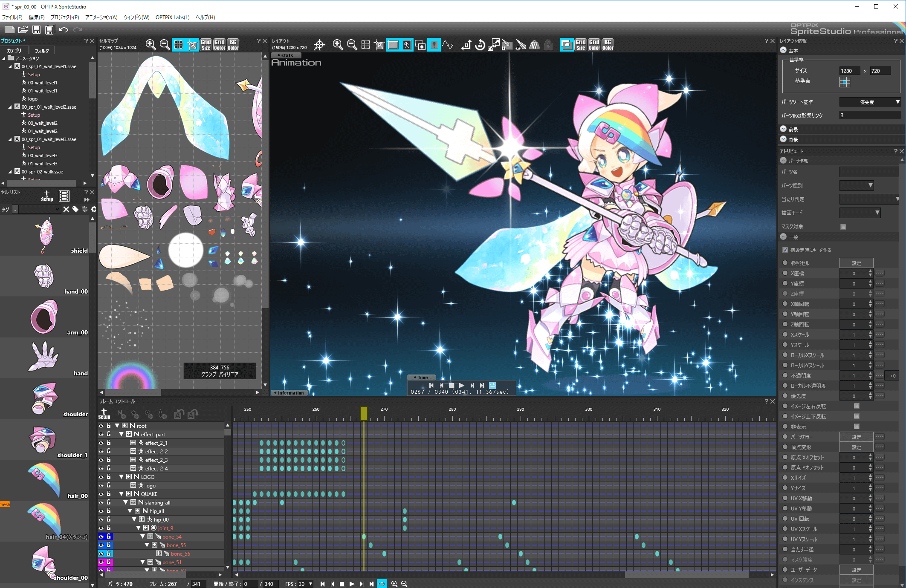Open the 編集(E) menu
Screen dimensions: 906x588
tap(36, 17)
